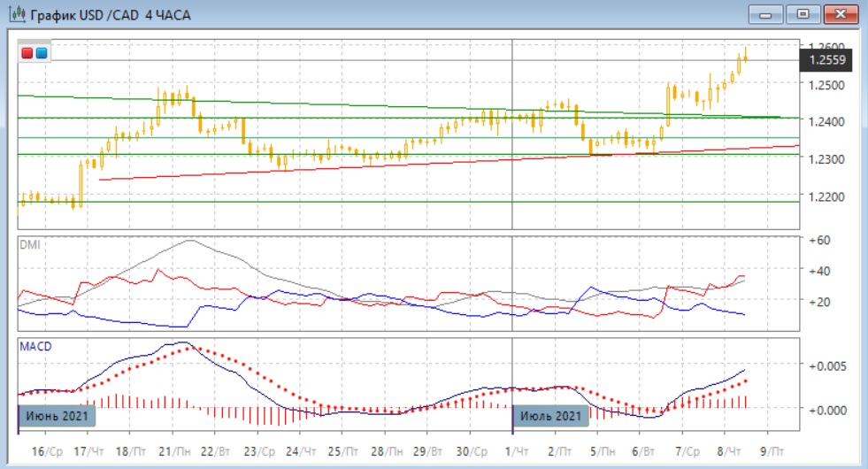Click the 1.2200 price level on axis

click(x=830, y=196)
